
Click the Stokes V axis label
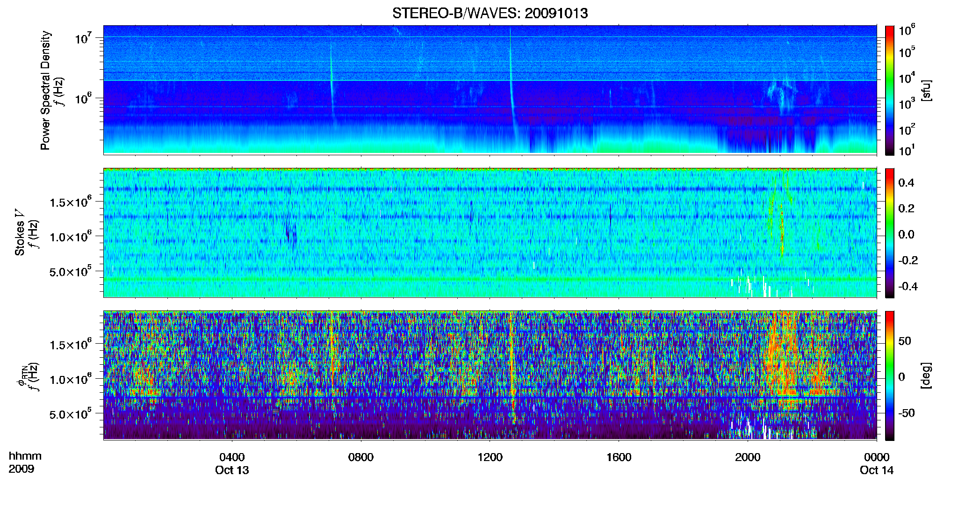point(20,233)
